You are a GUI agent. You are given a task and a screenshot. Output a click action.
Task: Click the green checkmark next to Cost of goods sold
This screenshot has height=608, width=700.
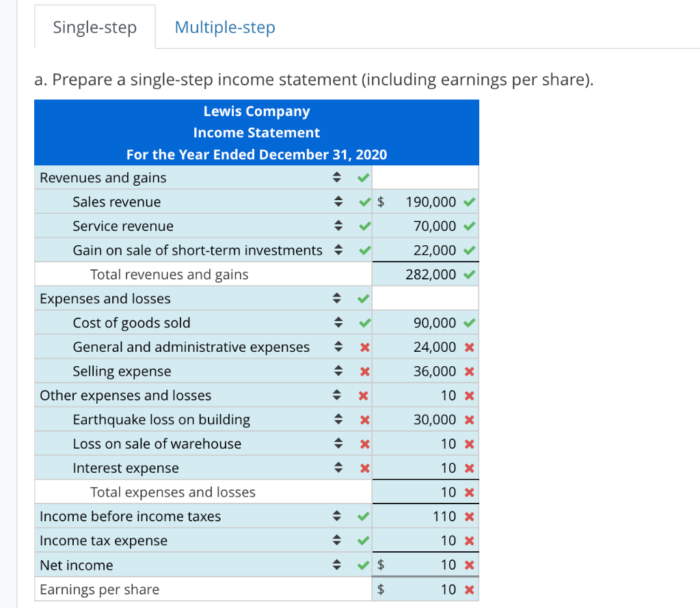click(x=363, y=322)
